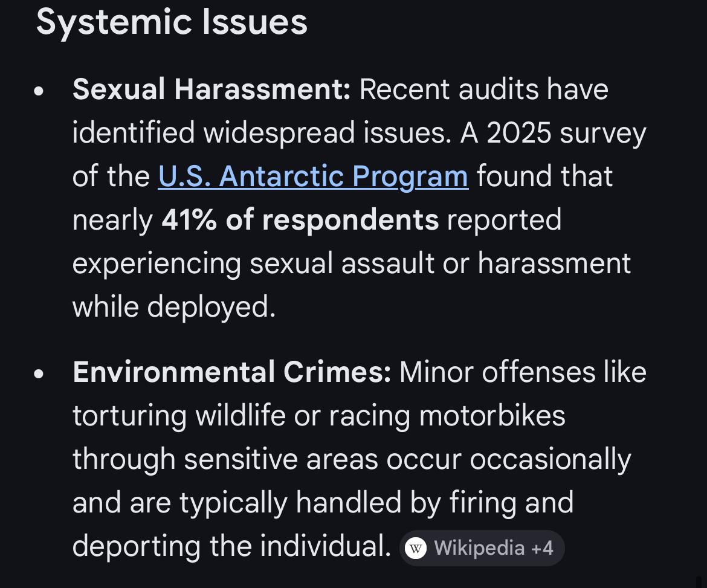Click the text while deployed

click(x=174, y=307)
